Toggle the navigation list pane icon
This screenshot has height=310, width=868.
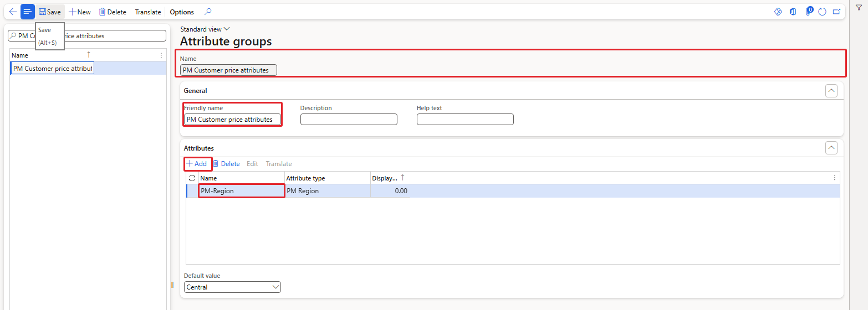tap(28, 12)
